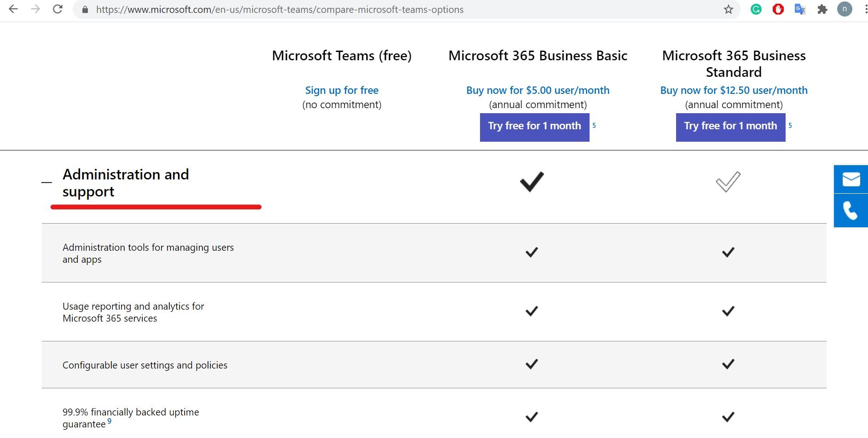
Task: Try Business Standard free for 1 month
Action: coord(730,126)
